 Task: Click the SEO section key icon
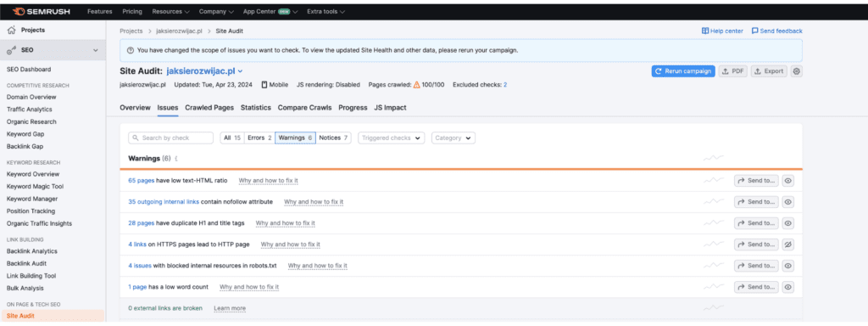(11, 50)
